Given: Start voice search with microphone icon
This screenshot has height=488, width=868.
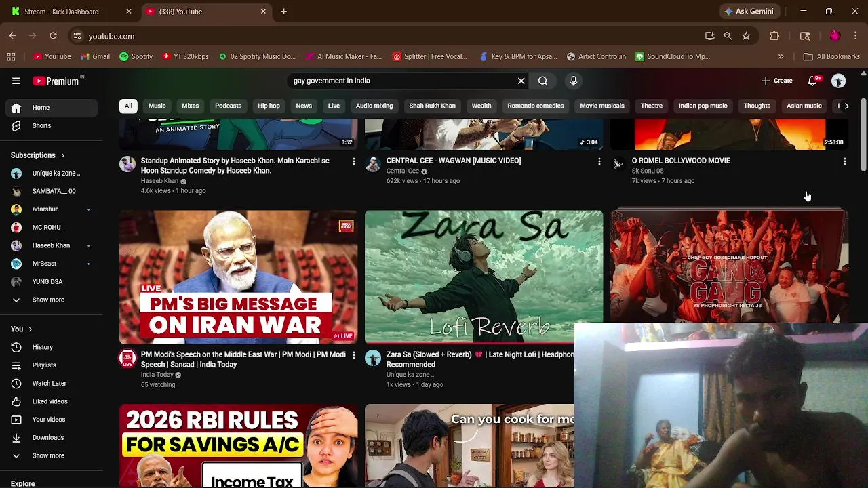Looking at the screenshot, I should pyautogui.click(x=574, y=81).
